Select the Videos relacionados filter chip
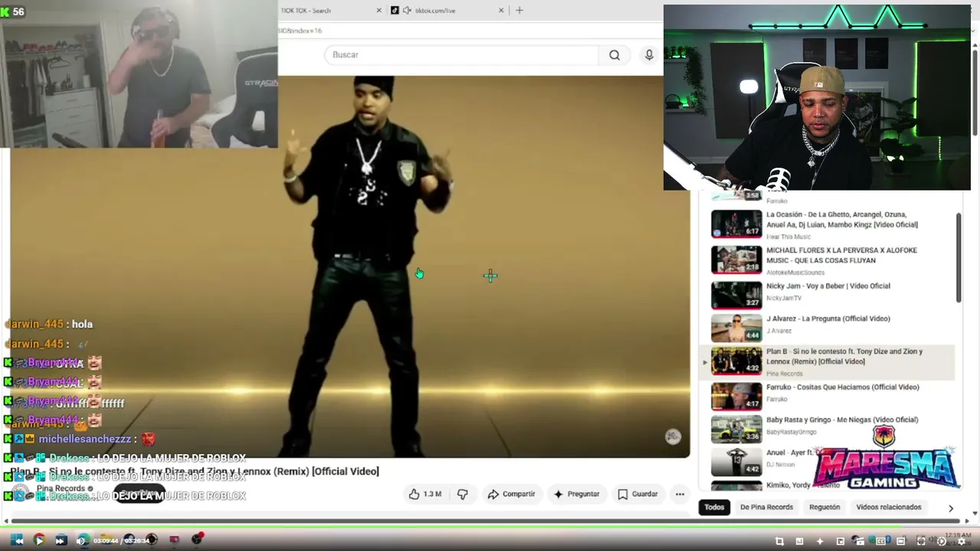This screenshot has width=980, height=551. pyautogui.click(x=889, y=507)
